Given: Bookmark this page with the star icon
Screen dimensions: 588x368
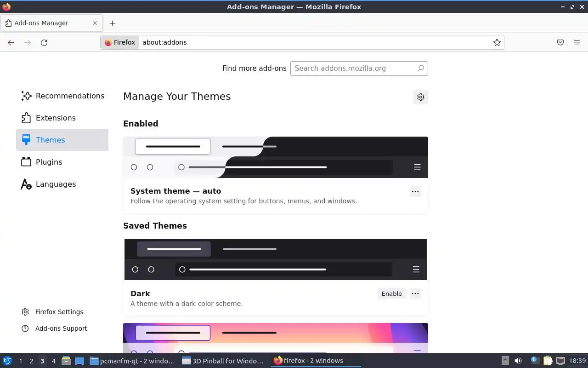Looking at the screenshot, I should click(497, 42).
